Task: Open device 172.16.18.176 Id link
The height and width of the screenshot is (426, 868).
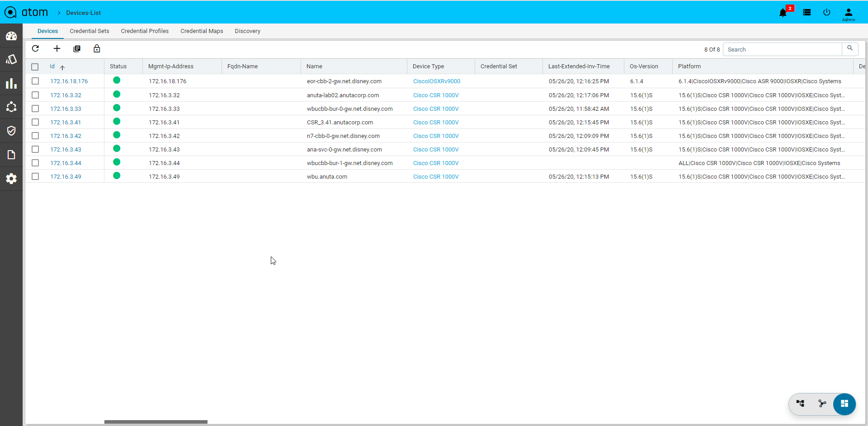Action: pos(69,81)
